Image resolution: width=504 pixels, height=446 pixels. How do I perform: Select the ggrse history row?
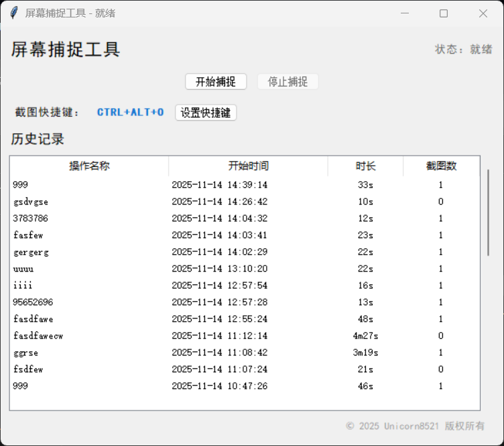(x=245, y=352)
